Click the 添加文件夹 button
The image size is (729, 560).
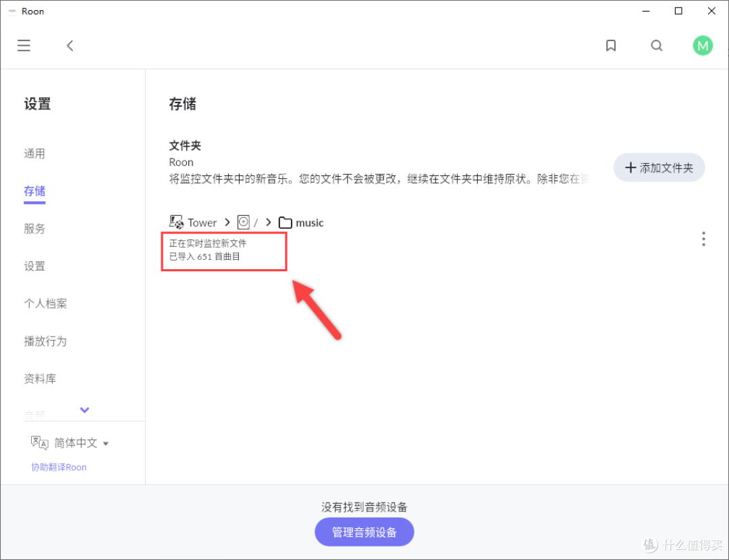tap(659, 167)
